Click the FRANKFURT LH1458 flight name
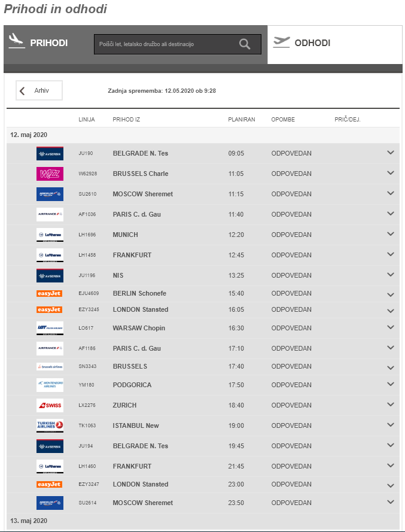The image size is (405, 532). click(132, 255)
